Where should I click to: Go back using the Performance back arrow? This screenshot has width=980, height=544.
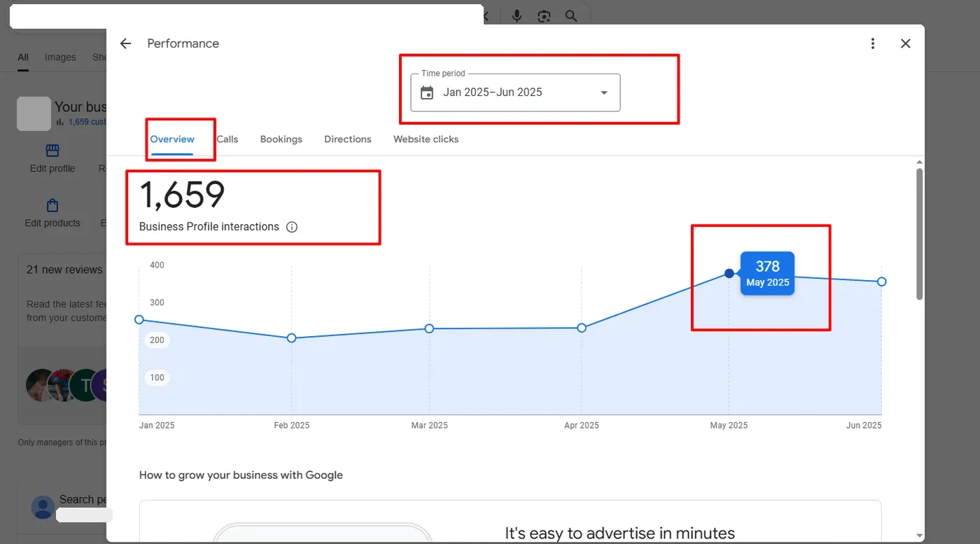(125, 43)
